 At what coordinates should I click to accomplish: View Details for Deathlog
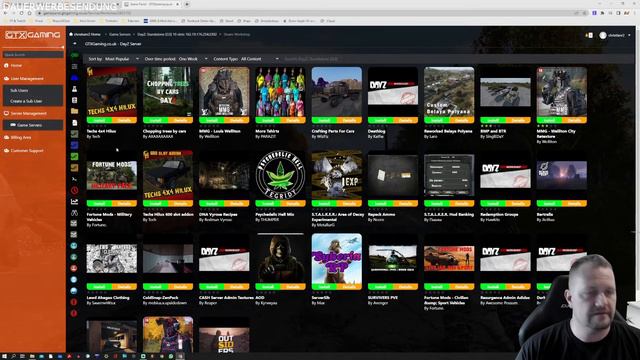click(x=405, y=120)
